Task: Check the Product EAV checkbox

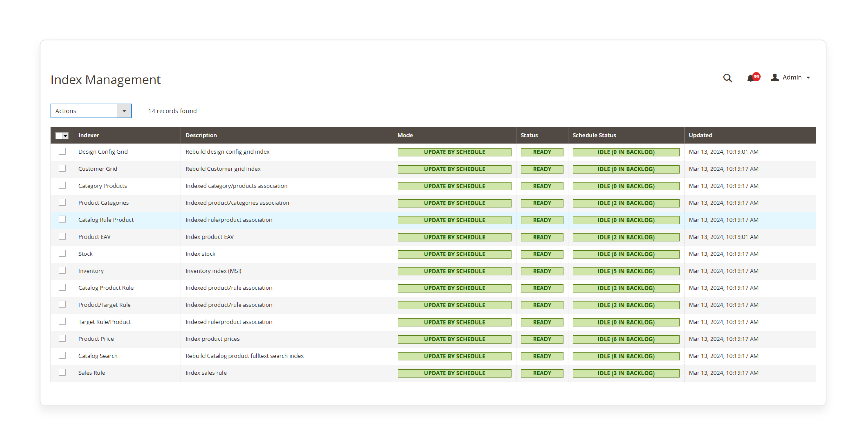Action: point(62,236)
